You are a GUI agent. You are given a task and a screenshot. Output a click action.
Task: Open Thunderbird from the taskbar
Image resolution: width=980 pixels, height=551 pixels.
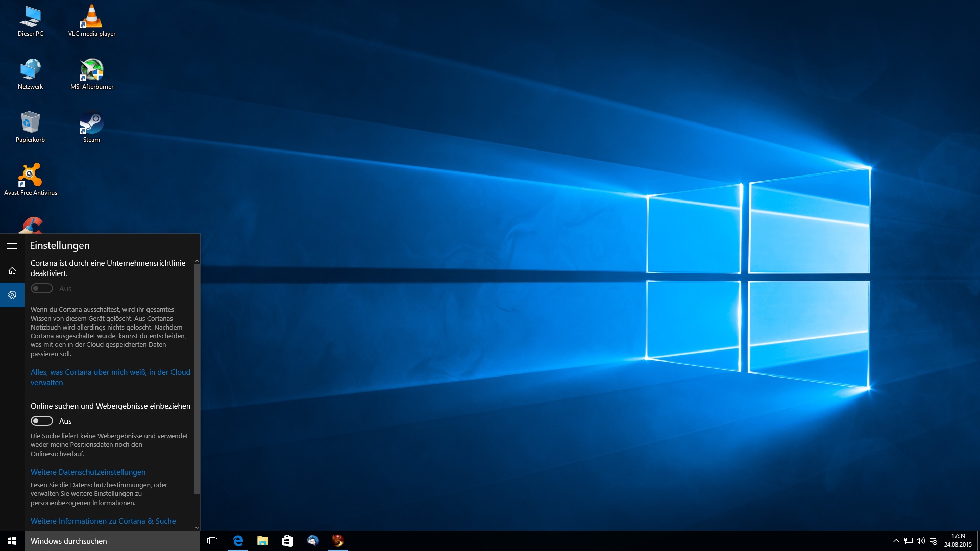313,541
